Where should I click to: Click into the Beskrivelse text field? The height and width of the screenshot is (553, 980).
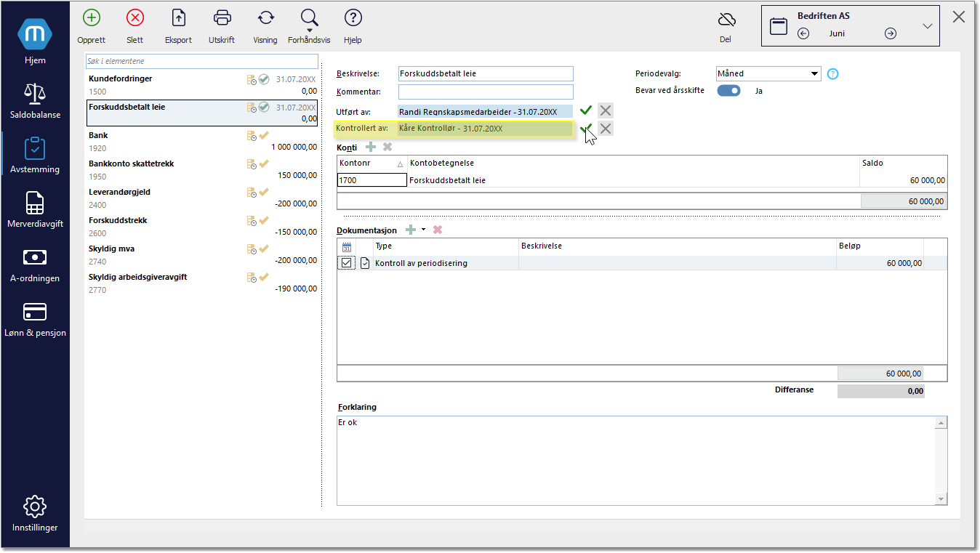[x=486, y=73]
